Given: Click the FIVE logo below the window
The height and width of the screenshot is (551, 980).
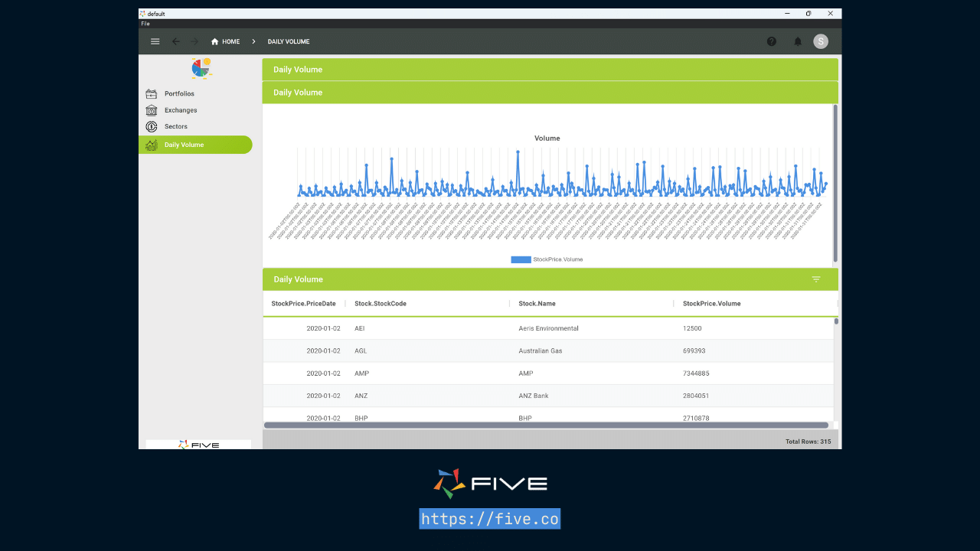Looking at the screenshot, I should (490, 484).
